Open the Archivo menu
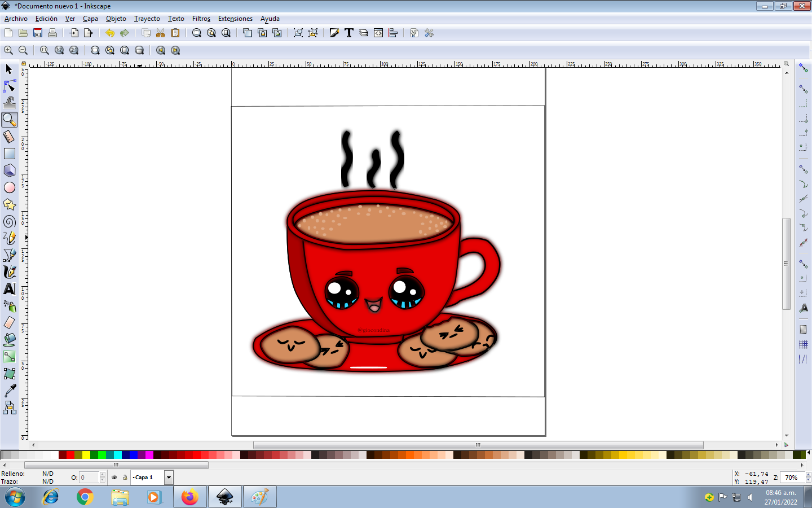 coord(16,19)
